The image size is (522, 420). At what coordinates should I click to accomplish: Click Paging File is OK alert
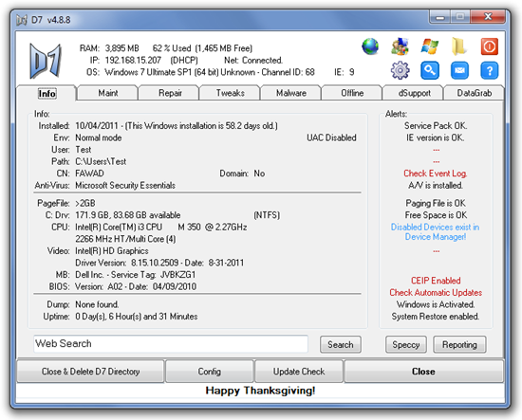(436, 203)
